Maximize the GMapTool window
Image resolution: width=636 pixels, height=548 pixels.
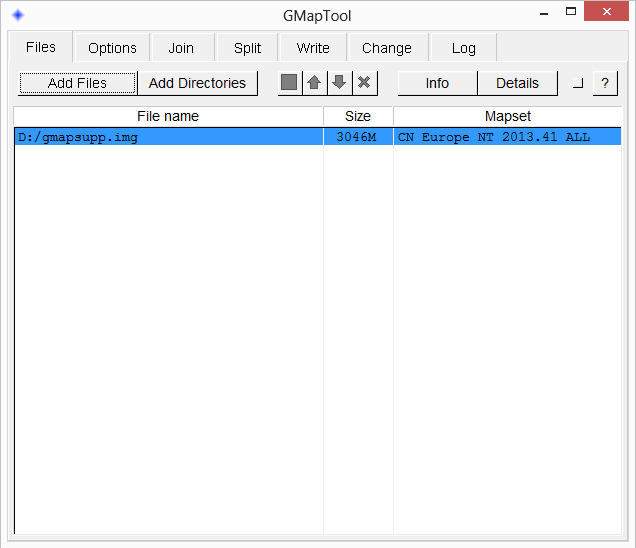pyautogui.click(x=571, y=11)
